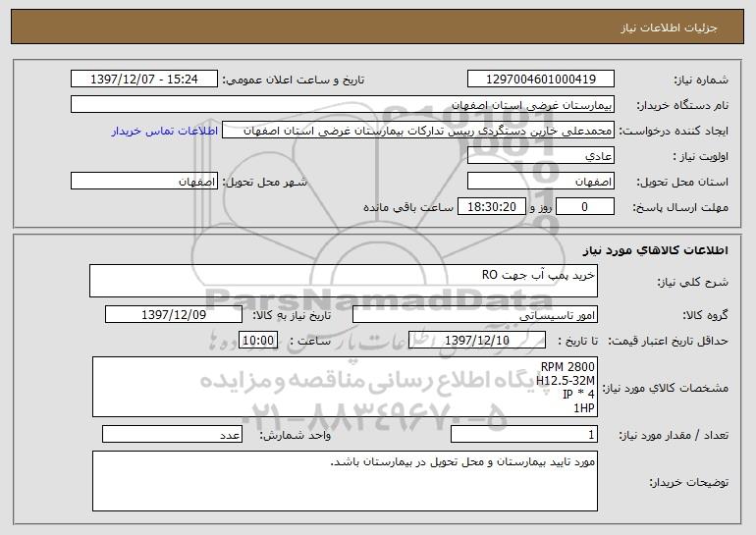The image size is (756, 535).
Task: Click the label تاریخ نیاز به کالا
Action: click(x=292, y=315)
